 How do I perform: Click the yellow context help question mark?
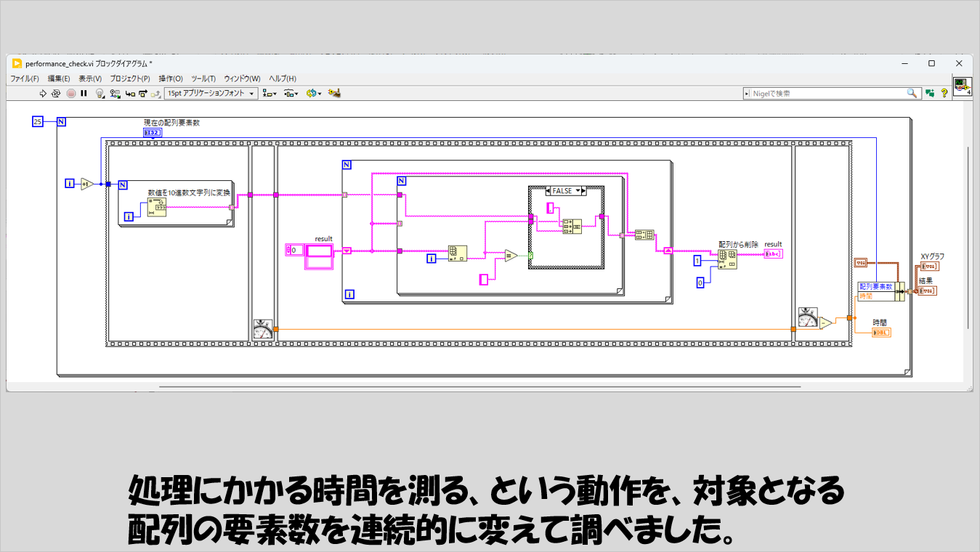944,94
